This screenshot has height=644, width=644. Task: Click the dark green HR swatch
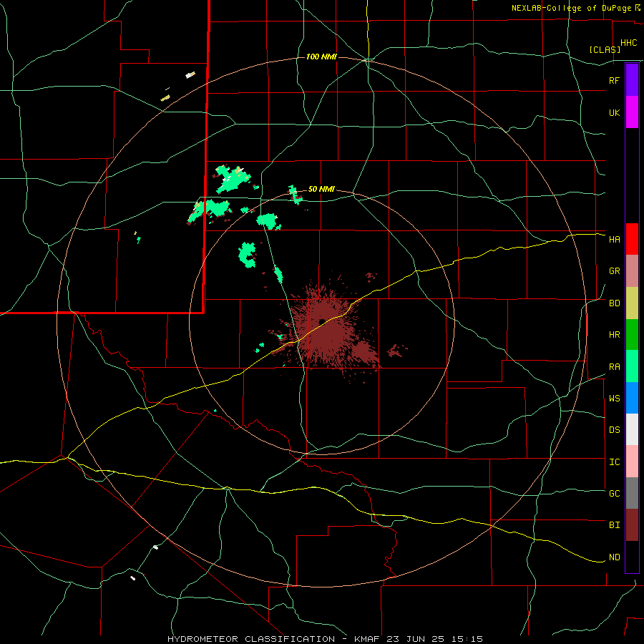tap(632, 334)
